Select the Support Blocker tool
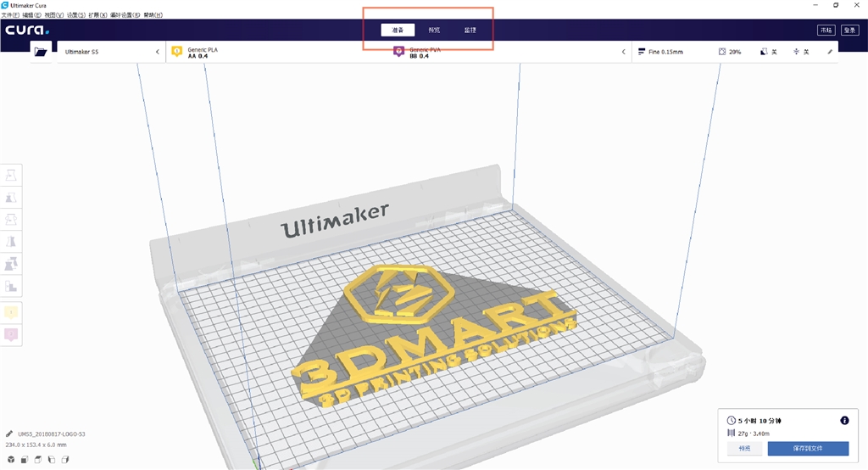Image resolution: width=868 pixels, height=470 pixels. (x=12, y=286)
